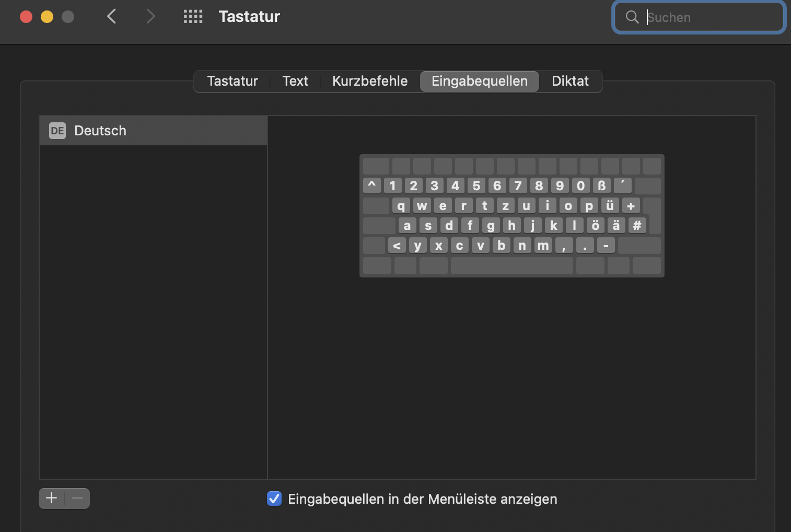Add input source with plus button
The height and width of the screenshot is (532, 791).
click(51, 498)
